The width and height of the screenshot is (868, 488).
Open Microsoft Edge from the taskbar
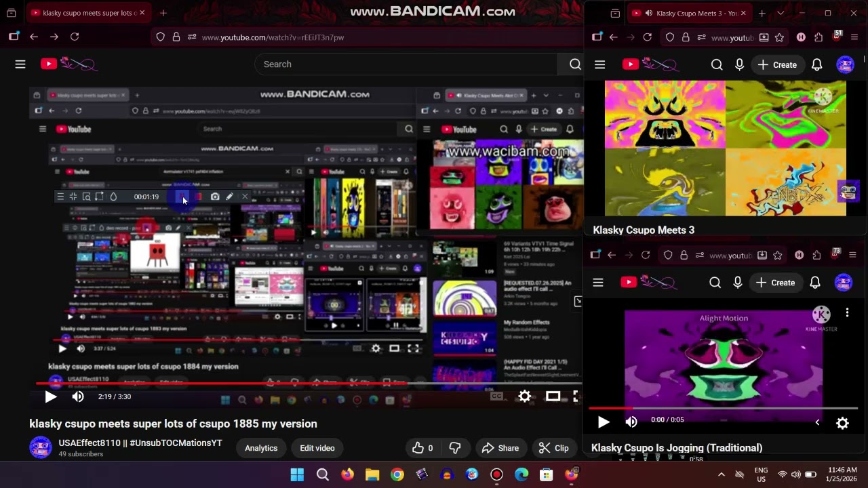[521, 474]
